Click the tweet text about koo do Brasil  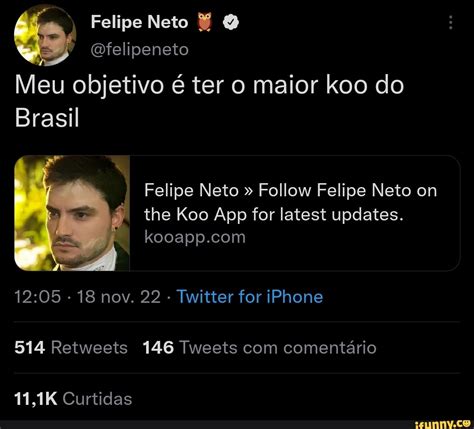click(x=209, y=102)
